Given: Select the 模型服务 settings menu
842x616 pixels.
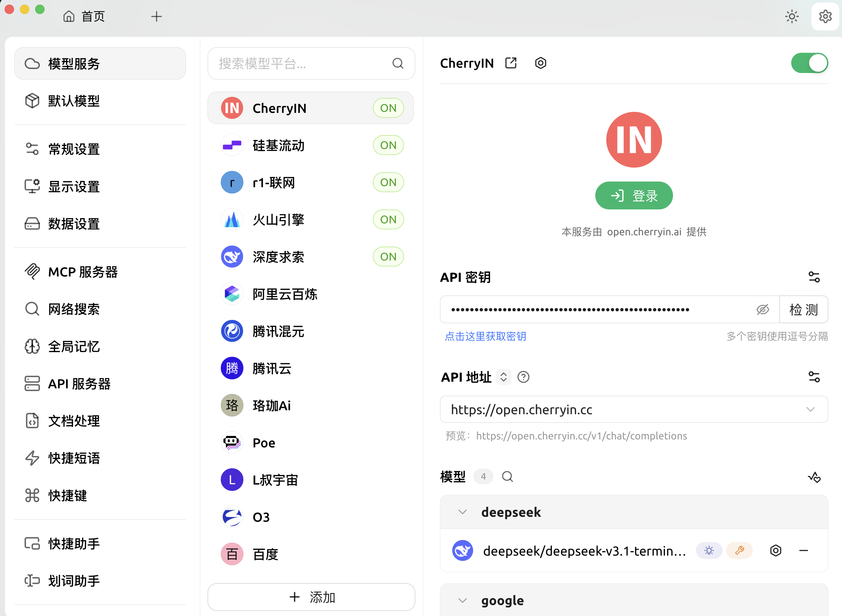Looking at the screenshot, I should tap(100, 63).
